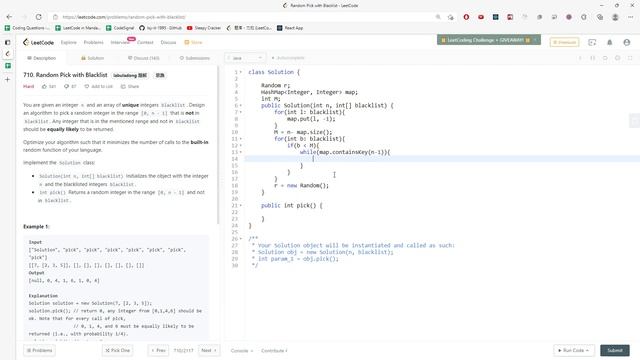Viewport: 640px width, 360px height.
Task: Click the dislike icon beside the like count
Action: pyautogui.click(x=66, y=87)
